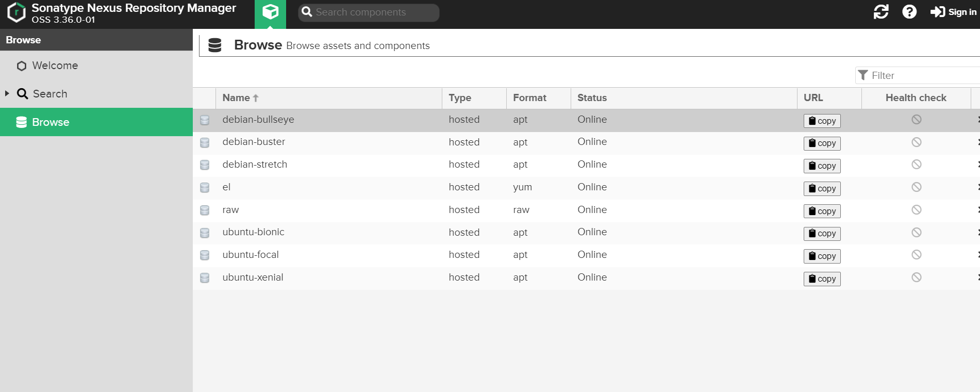Sort by the Name column header
980x392 pixels.
pyautogui.click(x=236, y=98)
